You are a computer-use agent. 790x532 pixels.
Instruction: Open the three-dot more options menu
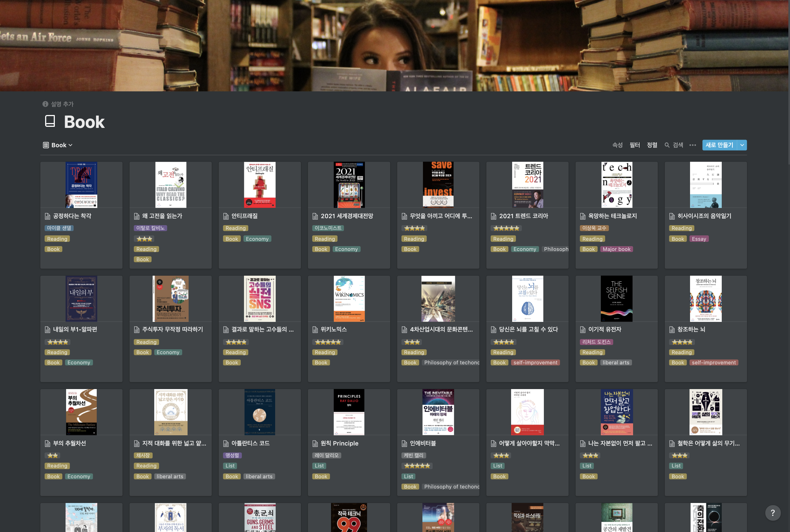point(693,145)
